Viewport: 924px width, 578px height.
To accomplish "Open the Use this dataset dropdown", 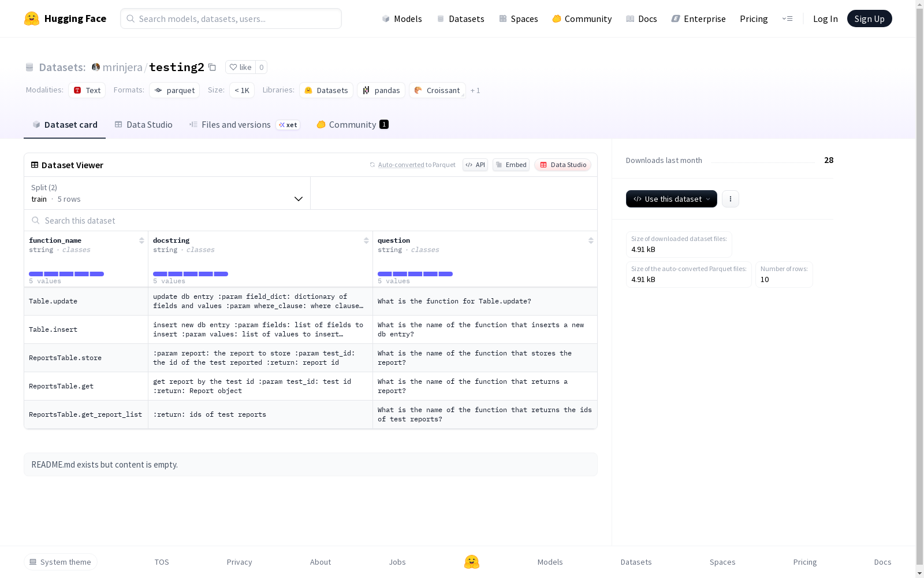I will [672, 199].
